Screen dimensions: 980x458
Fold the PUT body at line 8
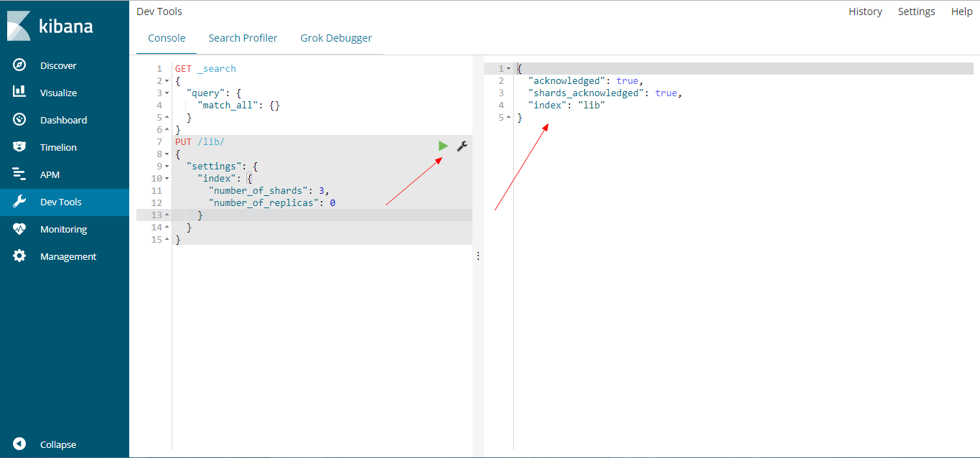point(167,154)
